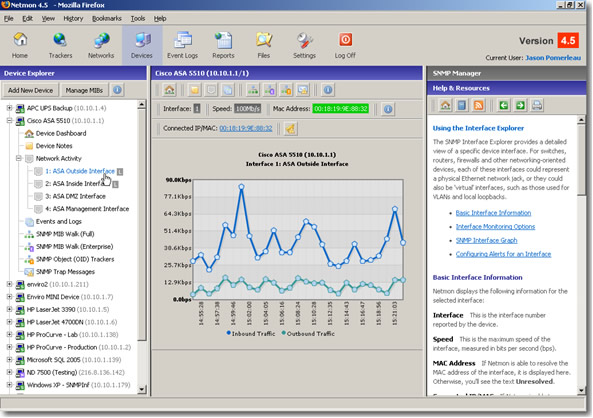The image size is (593, 418).
Task: Click the Jason Pomerleau user link
Action: (553, 58)
